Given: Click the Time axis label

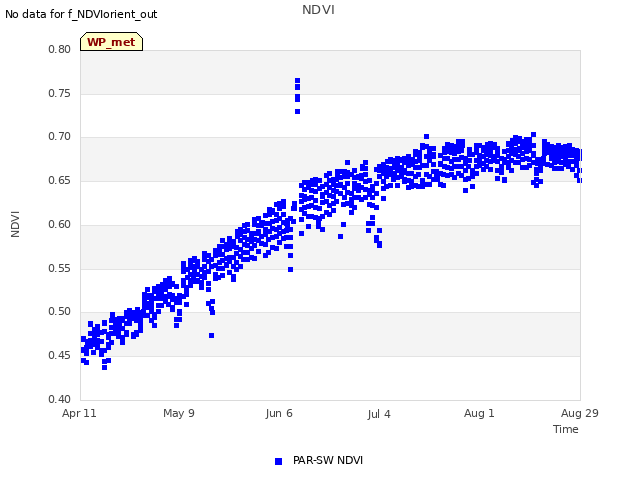Looking at the screenshot, I should coord(566,429).
